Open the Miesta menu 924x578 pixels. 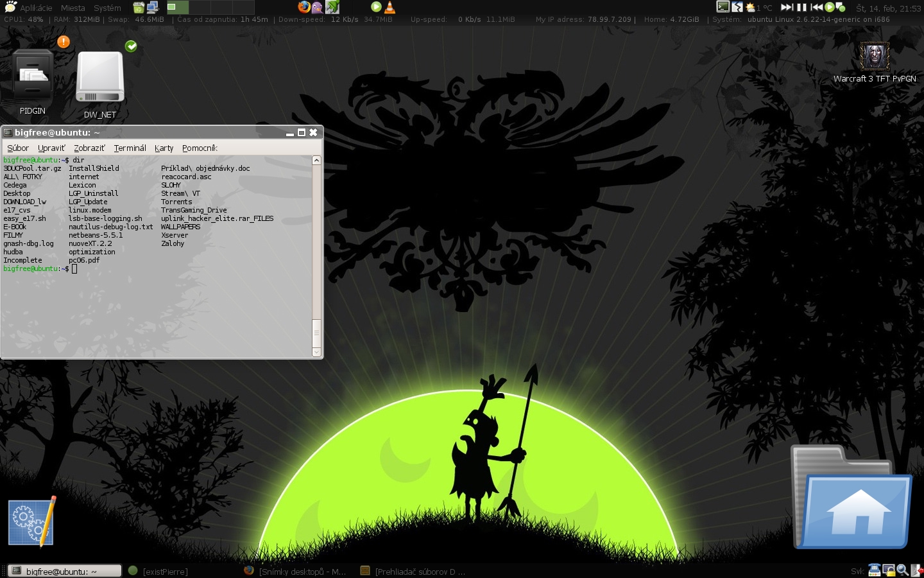pyautogui.click(x=73, y=8)
